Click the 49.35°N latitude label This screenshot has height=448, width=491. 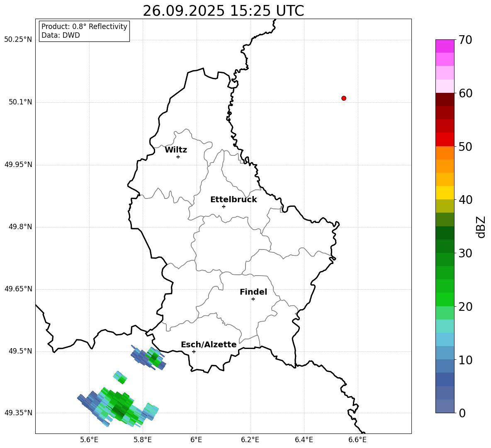click(18, 413)
